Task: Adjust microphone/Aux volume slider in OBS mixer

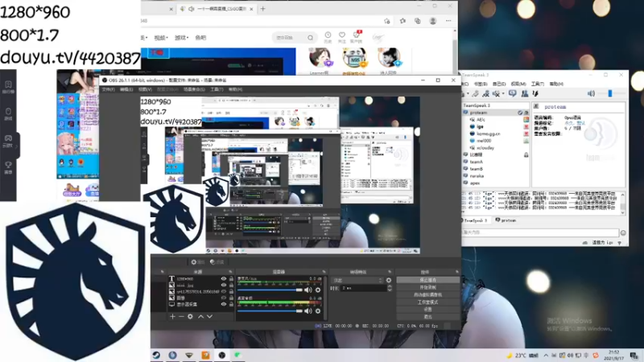Action: coord(270,290)
